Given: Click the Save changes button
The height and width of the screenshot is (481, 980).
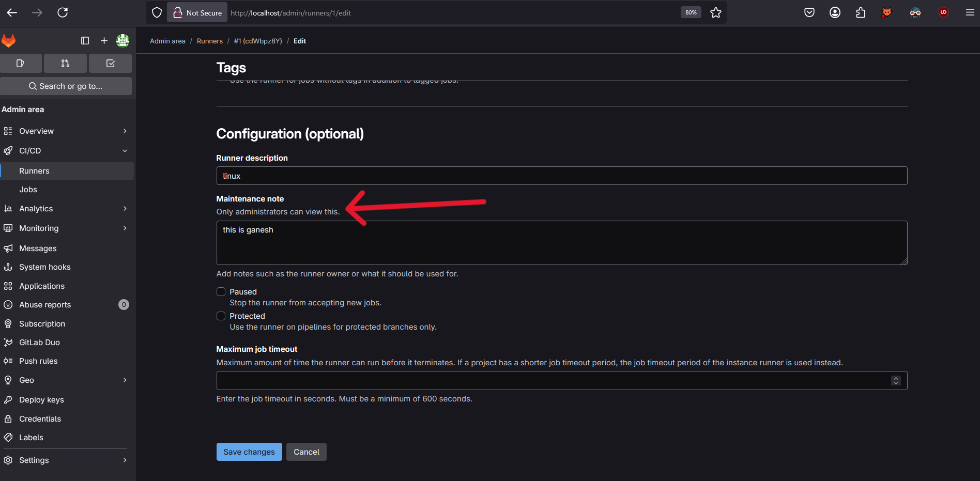Looking at the screenshot, I should (249, 452).
